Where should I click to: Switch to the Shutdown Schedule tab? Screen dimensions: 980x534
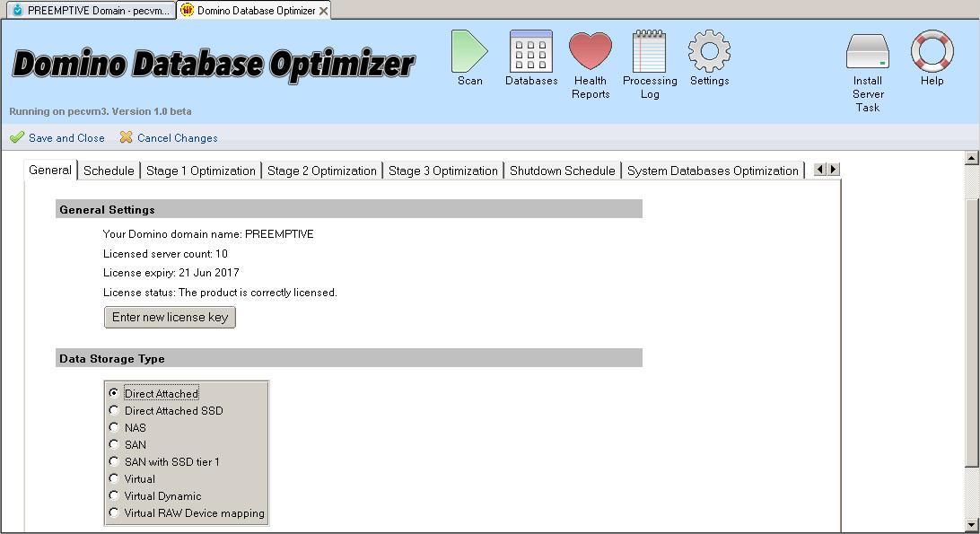(563, 170)
